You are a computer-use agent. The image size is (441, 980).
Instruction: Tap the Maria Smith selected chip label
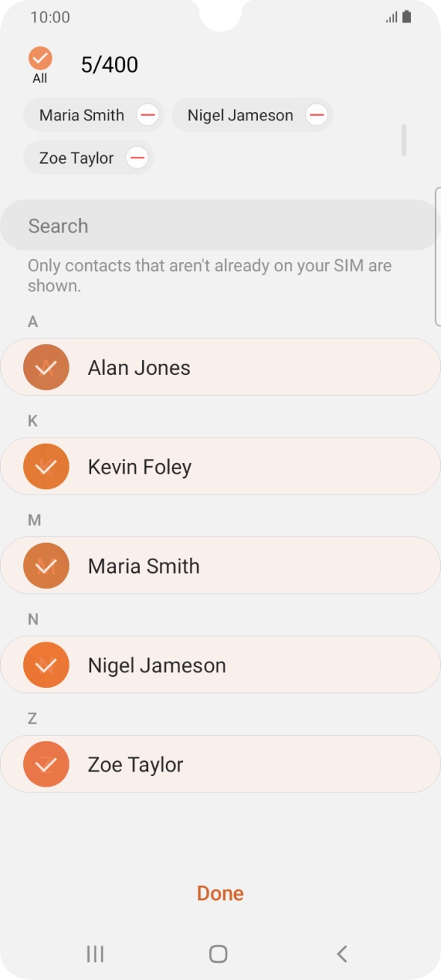[x=81, y=115]
